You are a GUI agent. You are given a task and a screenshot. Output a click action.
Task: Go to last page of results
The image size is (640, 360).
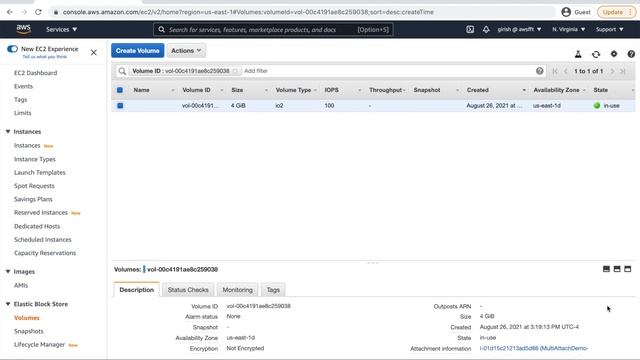pyautogui.click(x=623, y=71)
